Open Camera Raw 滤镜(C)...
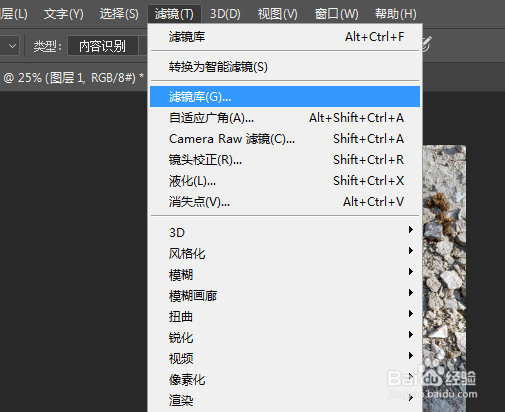Image resolution: width=505 pixels, height=412 pixels. coord(285,139)
